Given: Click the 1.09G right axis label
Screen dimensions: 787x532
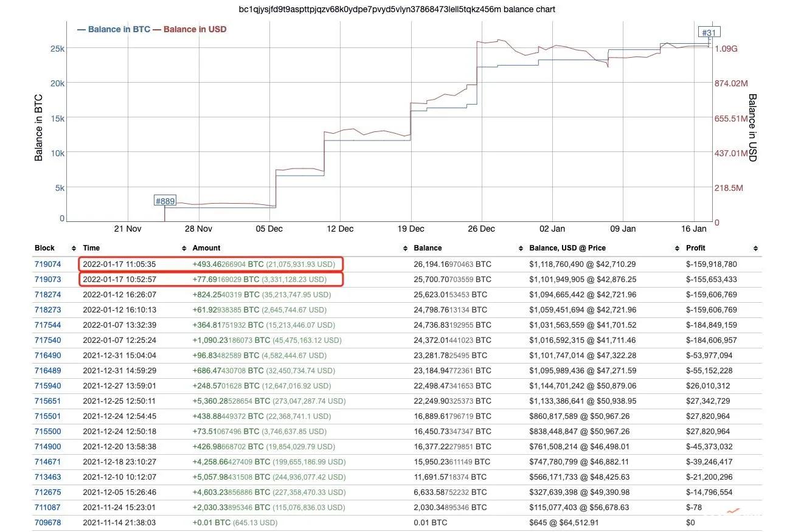Looking at the screenshot, I should click(x=726, y=49).
